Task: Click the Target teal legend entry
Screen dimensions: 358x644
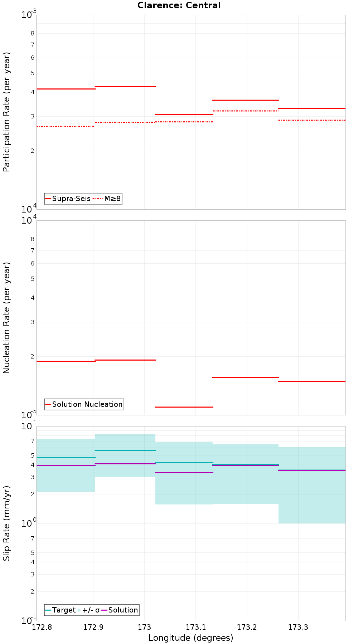Action: click(x=61, y=610)
